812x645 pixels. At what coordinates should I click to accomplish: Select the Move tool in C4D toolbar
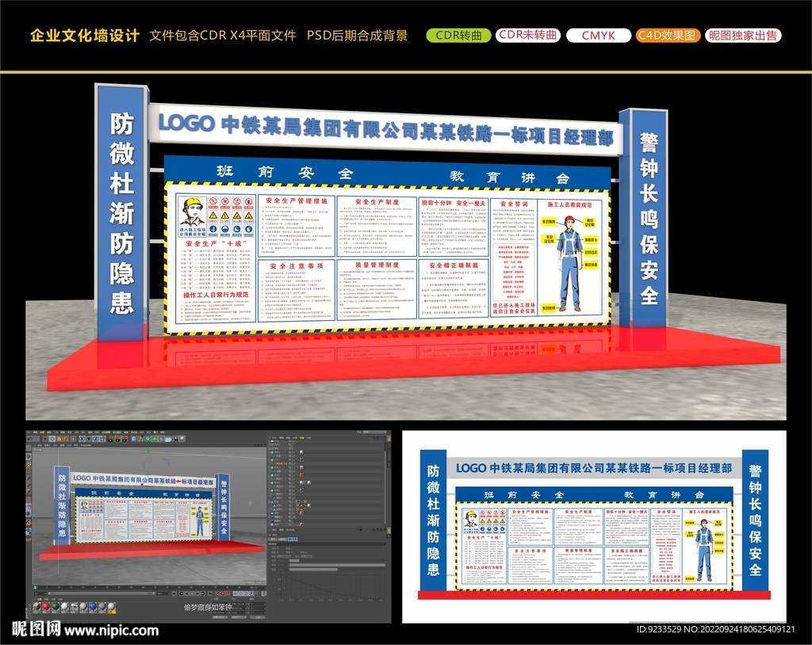pyautogui.click(x=52, y=438)
